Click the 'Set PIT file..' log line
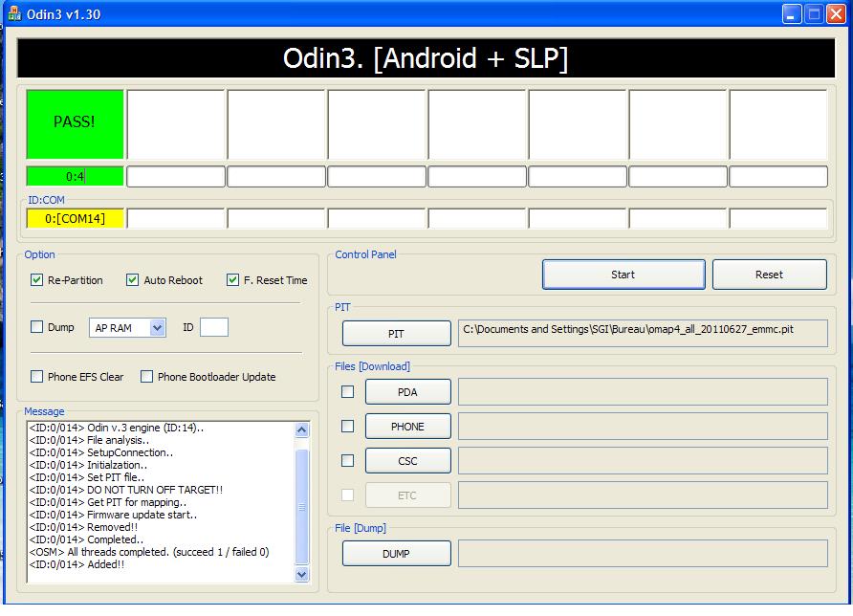The height and width of the screenshot is (616, 853). coord(87,477)
